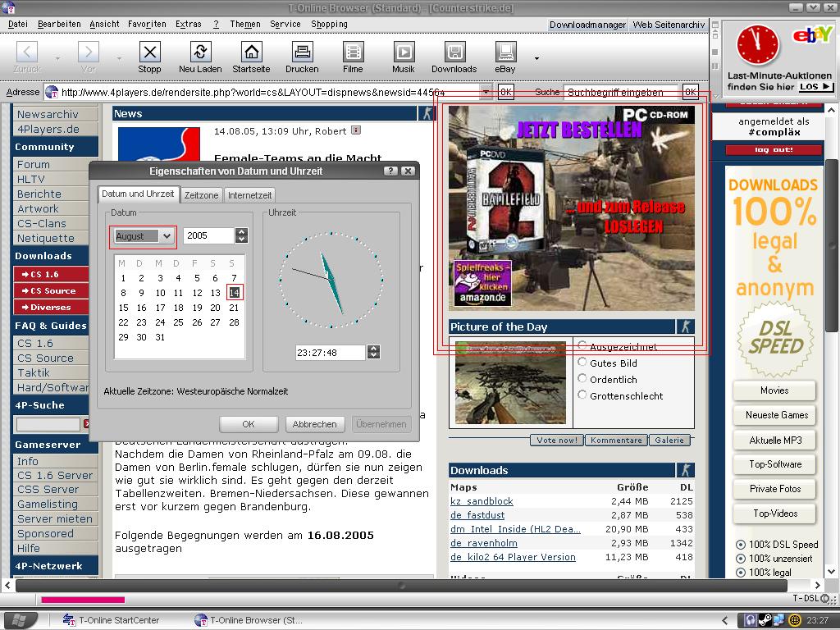Reload the page with the Neu Laden icon

[x=200, y=52]
